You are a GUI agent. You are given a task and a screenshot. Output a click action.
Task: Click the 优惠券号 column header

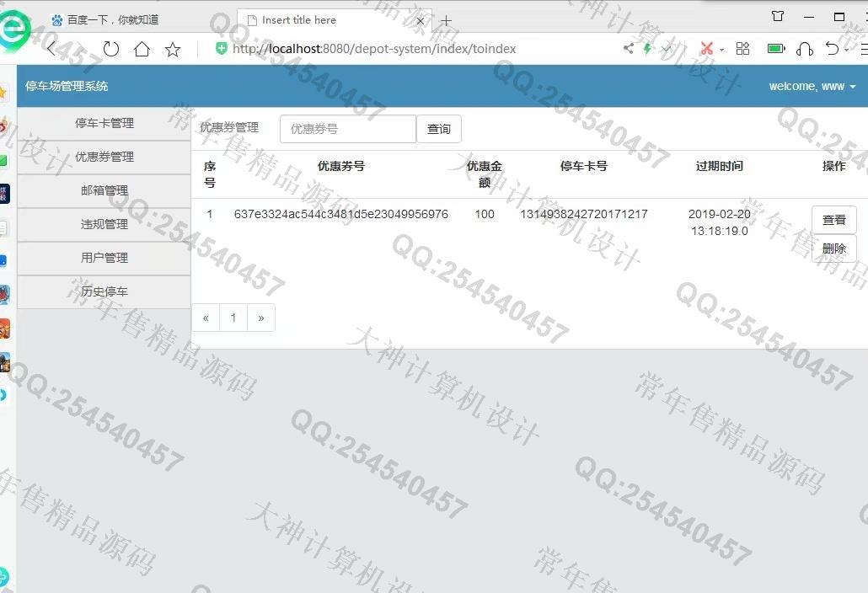[341, 166]
